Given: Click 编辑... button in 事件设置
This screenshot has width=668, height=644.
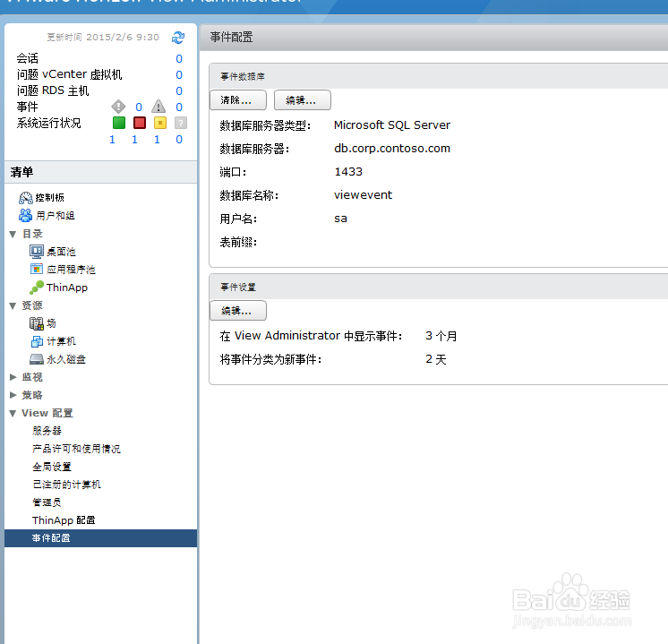Looking at the screenshot, I should [x=238, y=311].
